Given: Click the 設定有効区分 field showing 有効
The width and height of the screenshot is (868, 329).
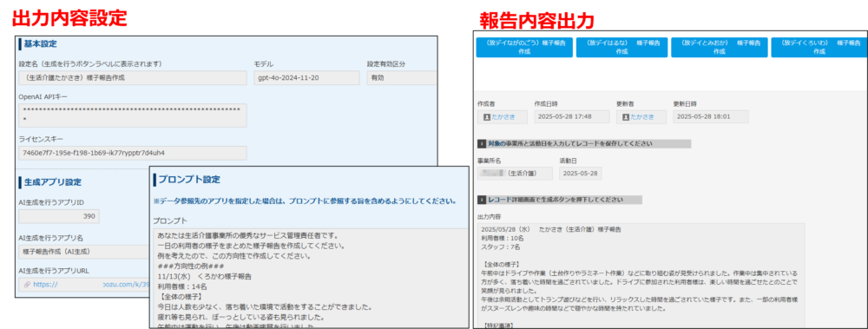Looking at the screenshot, I should point(401,77).
